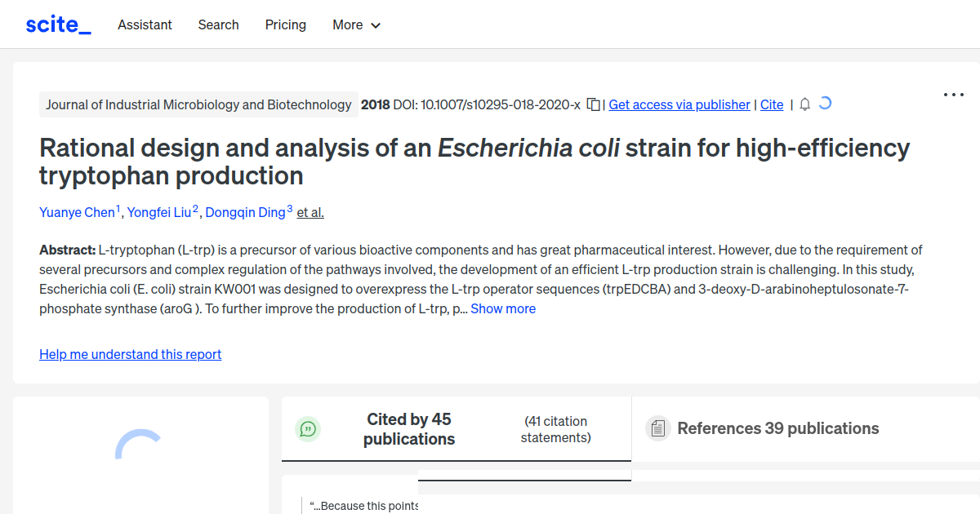
Task: Open the Assistant page
Action: (x=145, y=24)
